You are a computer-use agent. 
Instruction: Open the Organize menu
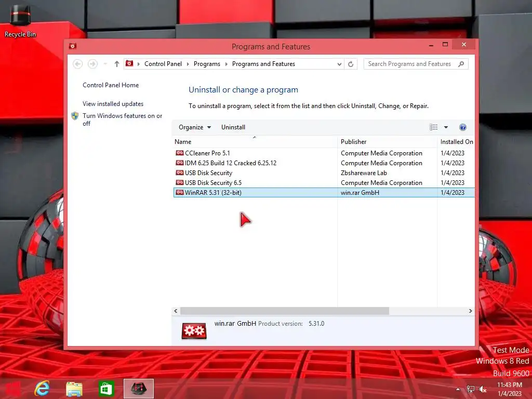[195, 127]
